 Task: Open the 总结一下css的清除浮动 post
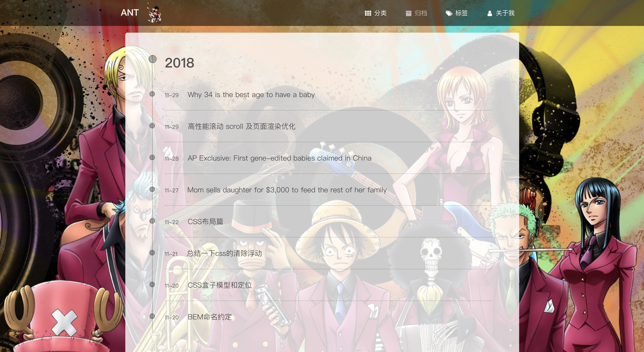coord(224,253)
